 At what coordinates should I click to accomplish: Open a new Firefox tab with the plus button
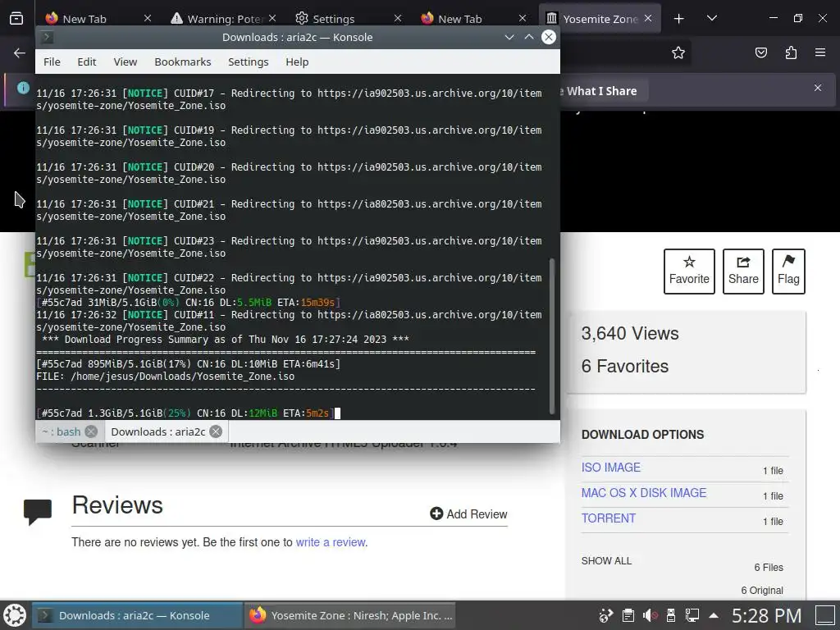[678, 19]
